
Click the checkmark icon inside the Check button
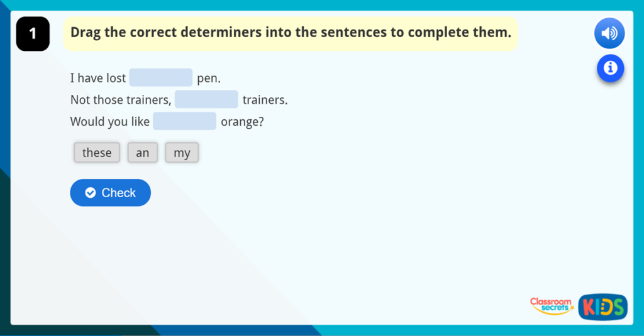[x=91, y=193]
